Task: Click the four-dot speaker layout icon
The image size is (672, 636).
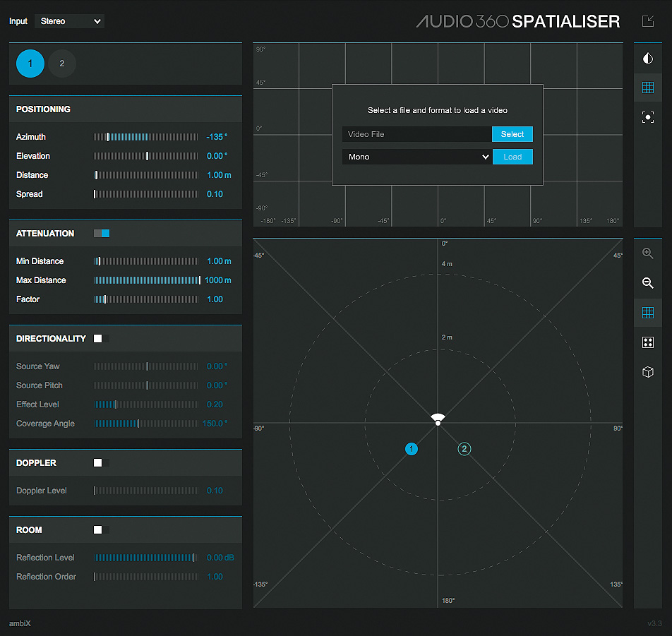Action: [x=647, y=342]
